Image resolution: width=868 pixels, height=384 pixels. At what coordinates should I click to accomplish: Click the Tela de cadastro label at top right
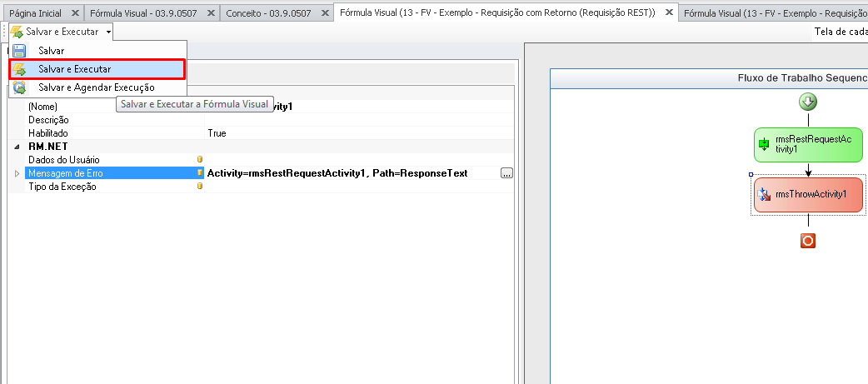coord(841,32)
